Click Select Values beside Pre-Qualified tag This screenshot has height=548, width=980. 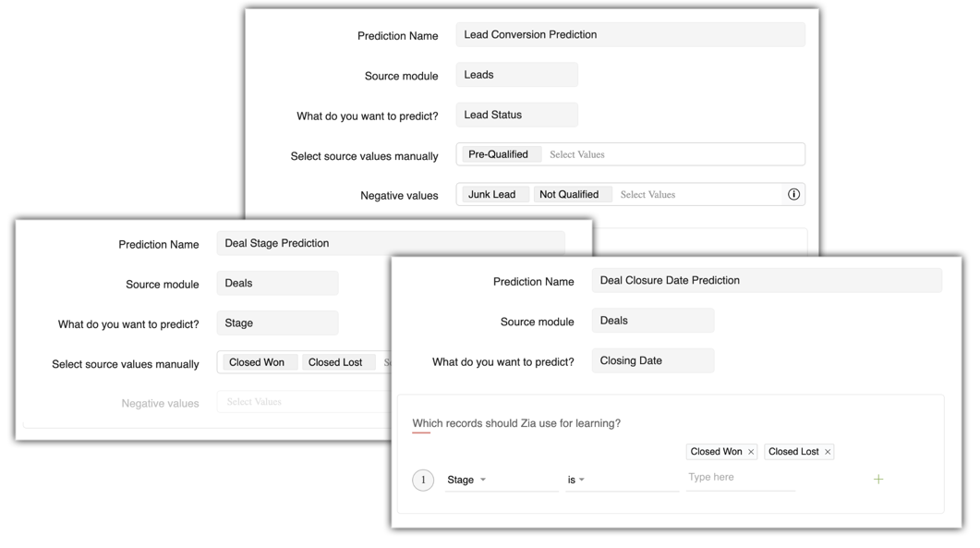tap(577, 154)
